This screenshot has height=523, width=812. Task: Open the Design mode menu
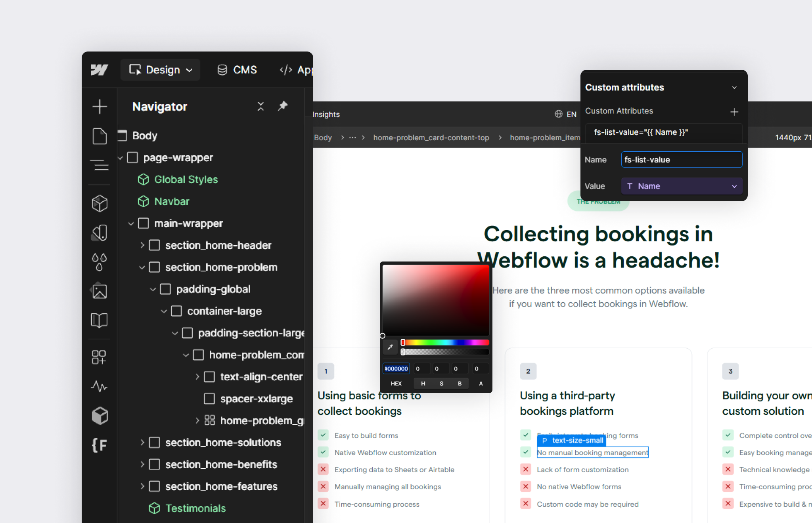click(161, 70)
